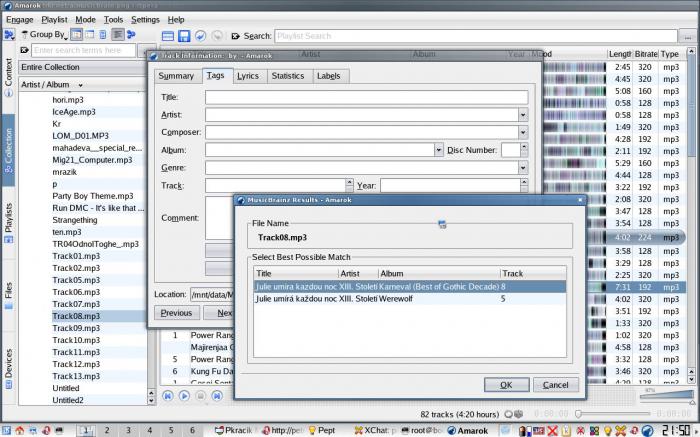Click the grayed-out circular toolbar icon
The image size is (700, 437).
tap(217, 36)
